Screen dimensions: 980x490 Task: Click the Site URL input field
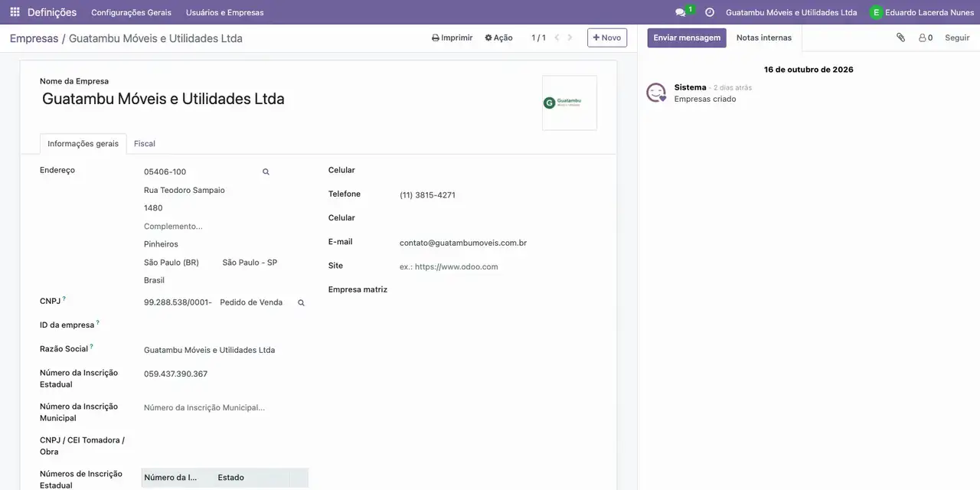coord(498,267)
